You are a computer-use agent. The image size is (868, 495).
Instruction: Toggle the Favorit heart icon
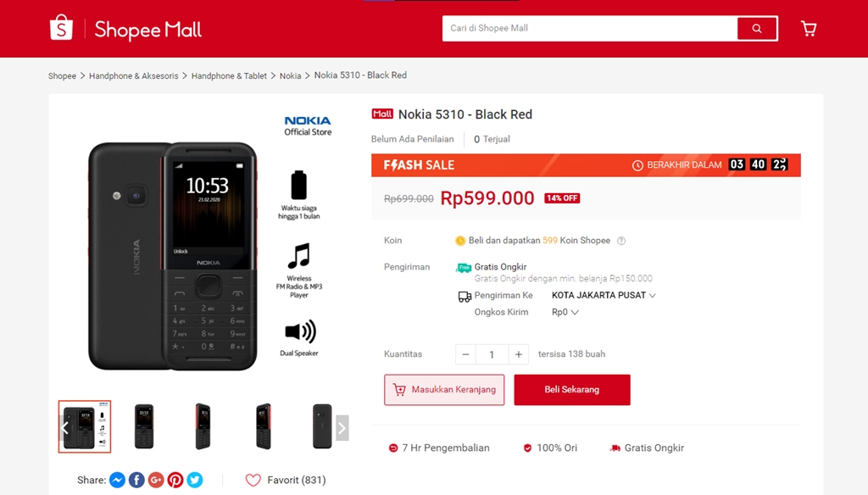coord(253,480)
